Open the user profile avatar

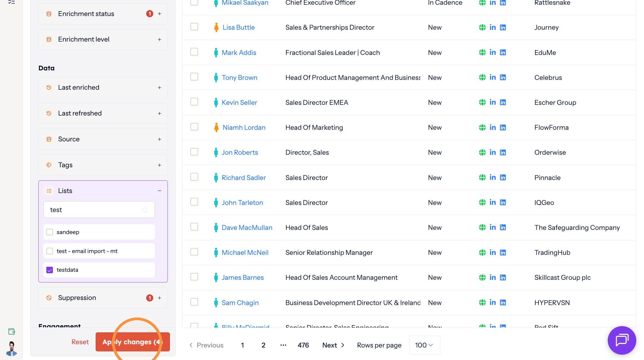12,348
